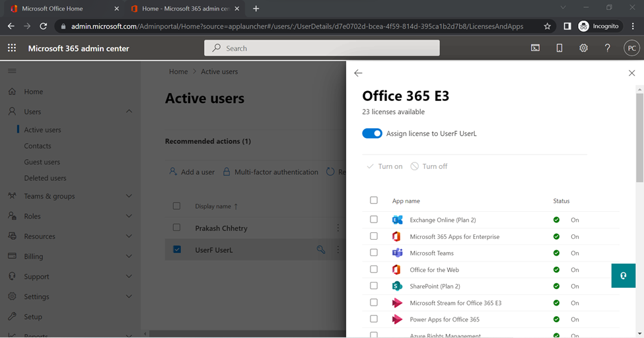Click the Microsoft Teams app icon
644x338 pixels.
coord(397,253)
